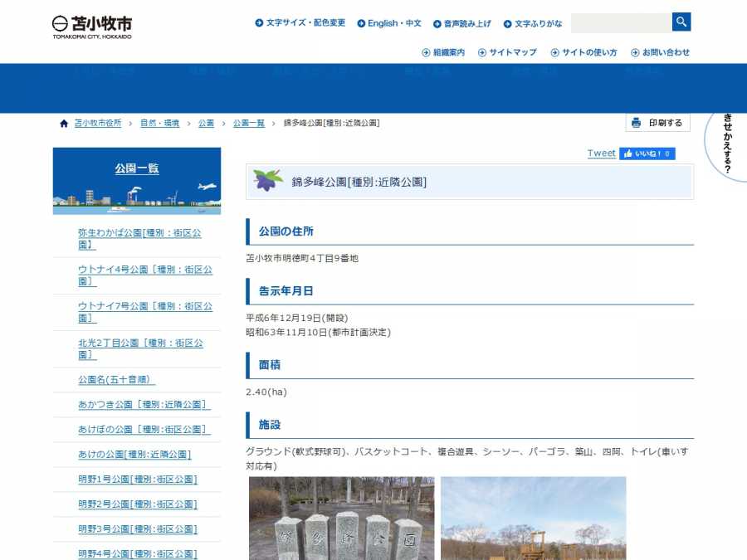Open あけの公園 sidebar link
Image resolution: width=747 pixels, height=560 pixels.
click(x=134, y=455)
